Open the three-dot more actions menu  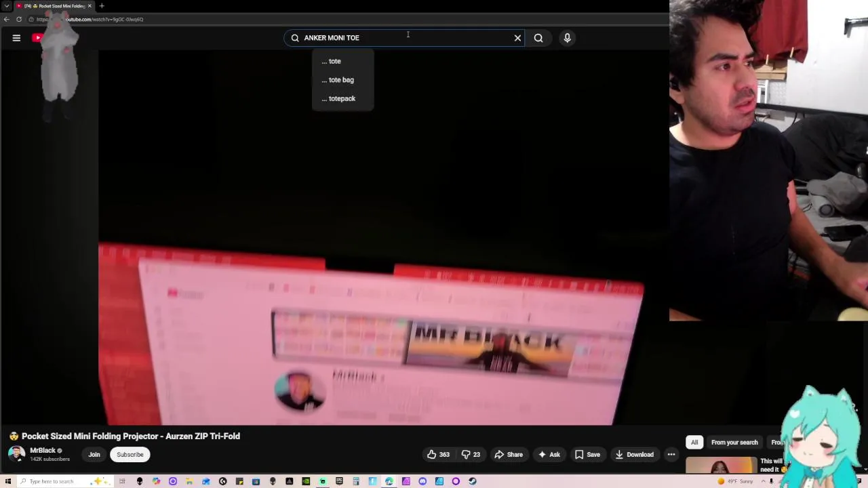671,455
